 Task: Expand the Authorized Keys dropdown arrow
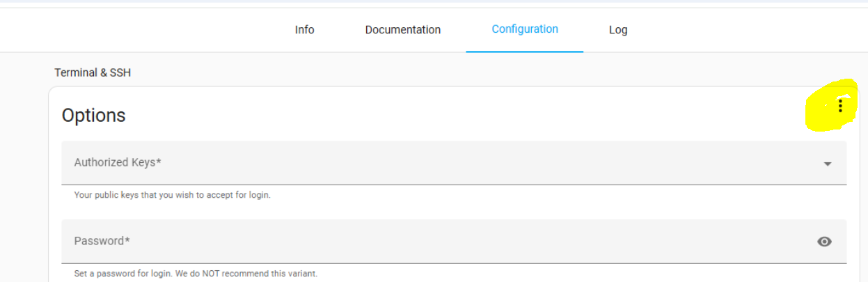[x=828, y=164]
